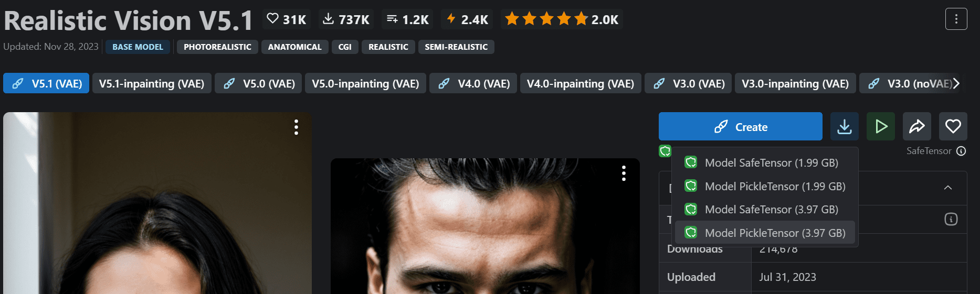Click the 31K likes heart badge

[x=287, y=19]
